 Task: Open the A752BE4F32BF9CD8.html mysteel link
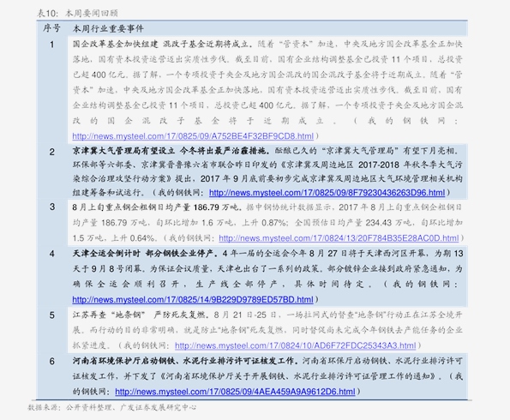coord(193,136)
